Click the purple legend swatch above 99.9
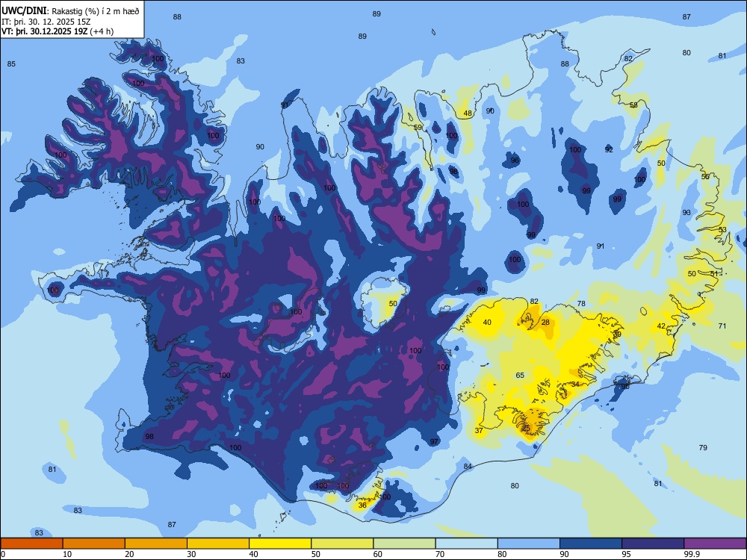Image resolution: width=747 pixels, height=560 pixels. click(x=715, y=544)
